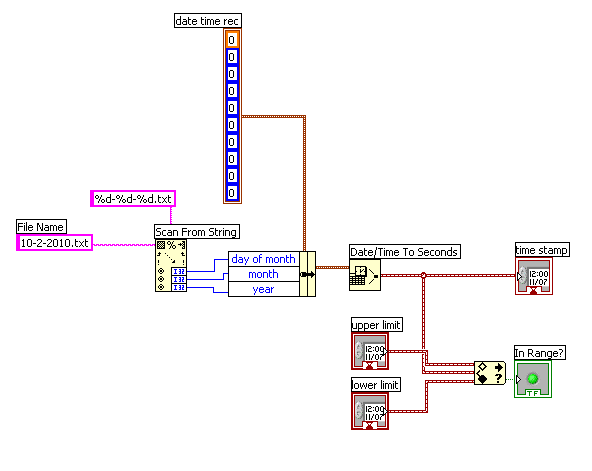The width and height of the screenshot is (592, 471).
Task: Select the lower limit timestamp control
Action: (x=370, y=411)
